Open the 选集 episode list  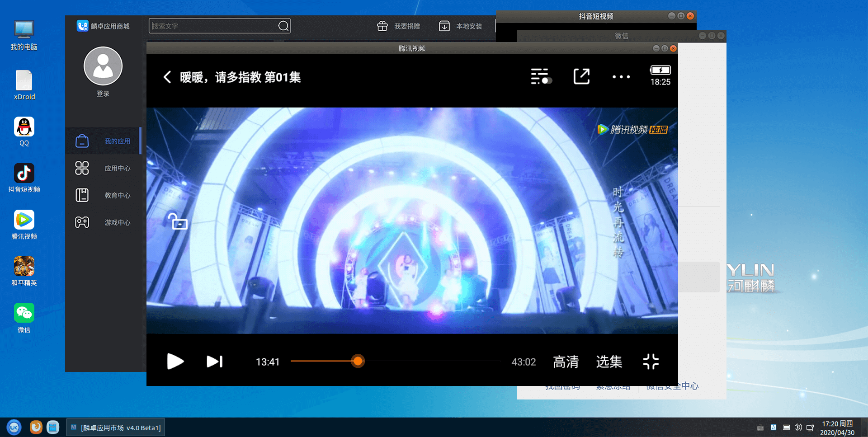coord(609,362)
